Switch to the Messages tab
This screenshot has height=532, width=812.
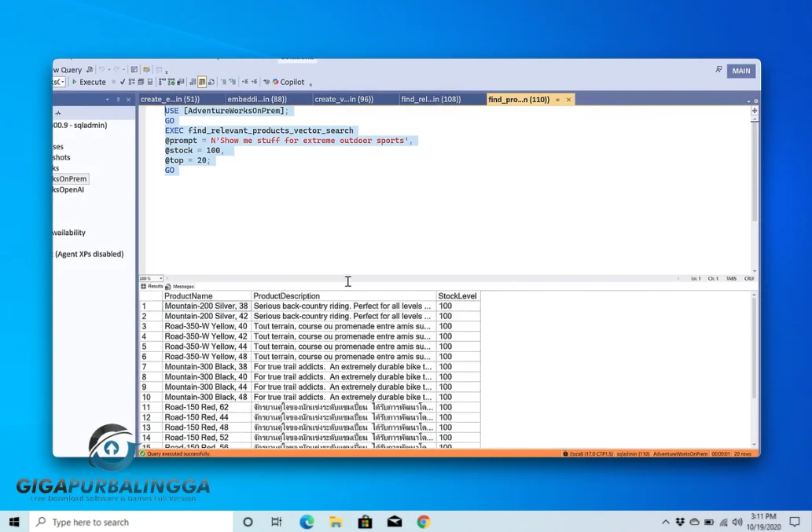click(180, 286)
